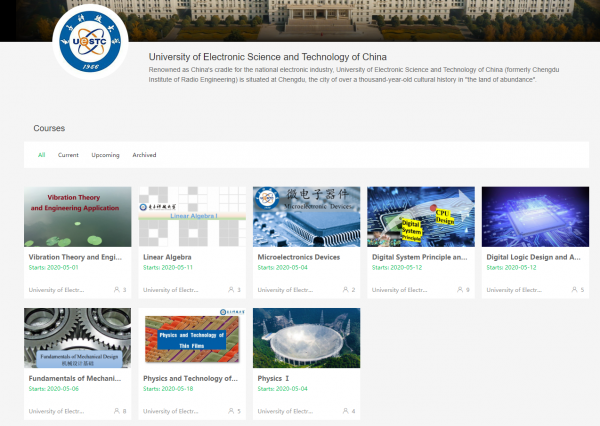Screen dimensions: 600x426
Task: Click enrollment icon on Vibration Theory card
Action: pos(116,290)
